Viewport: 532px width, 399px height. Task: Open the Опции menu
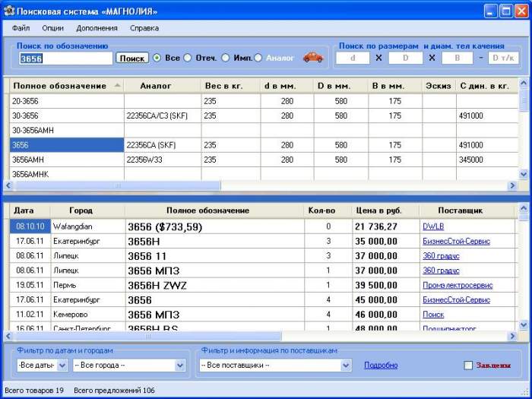(x=52, y=28)
